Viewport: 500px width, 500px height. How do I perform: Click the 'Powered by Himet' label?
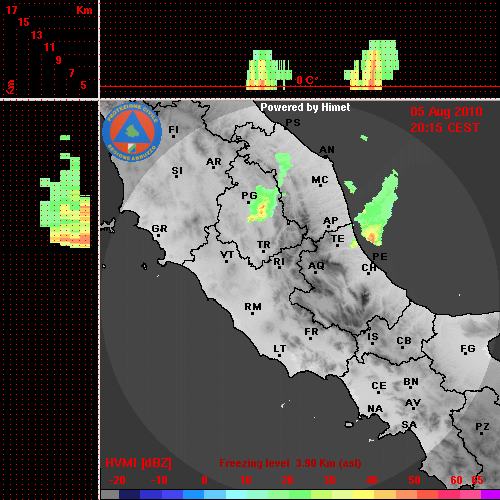(x=305, y=107)
